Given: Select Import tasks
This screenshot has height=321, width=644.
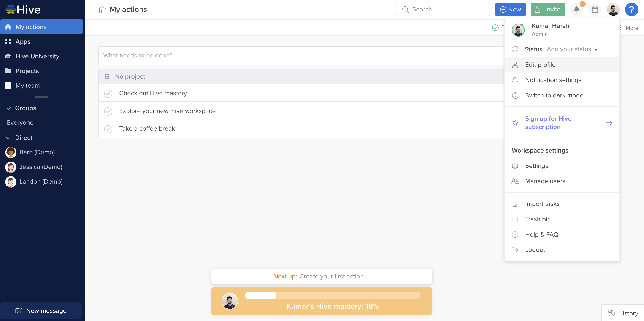Looking at the screenshot, I should (x=562, y=204).
